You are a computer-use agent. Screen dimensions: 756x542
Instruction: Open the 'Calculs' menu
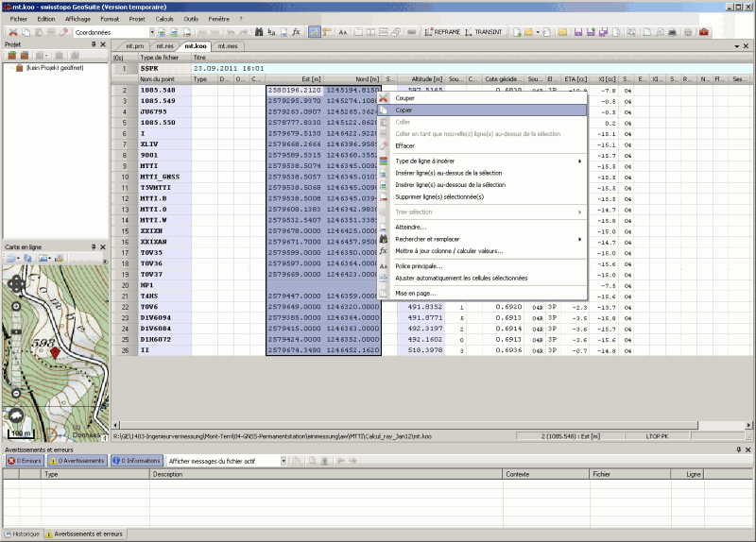point(163,19)
